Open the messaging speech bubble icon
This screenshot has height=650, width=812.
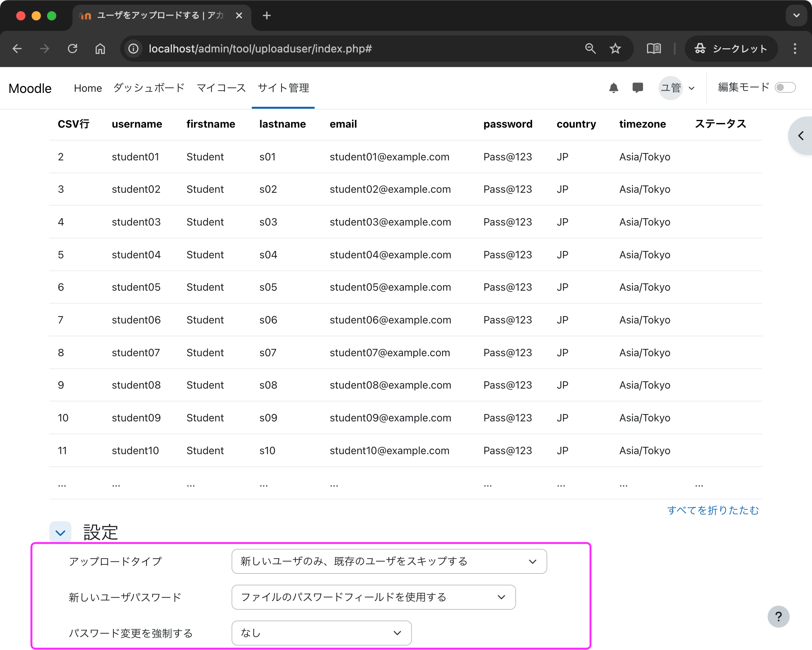pyautogui.click(x=638, y=88)
